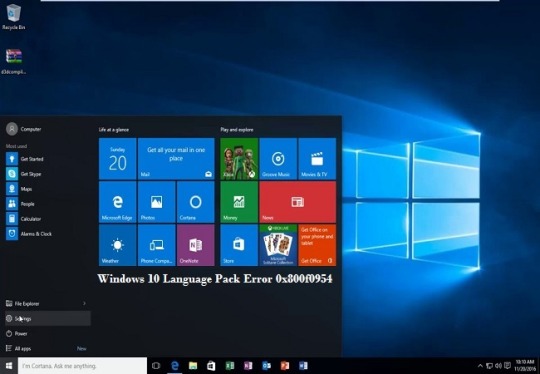The width and height of the screenshot is (540, 374).
Task: Click the Cortana search box
Action: tap(82, 366)
